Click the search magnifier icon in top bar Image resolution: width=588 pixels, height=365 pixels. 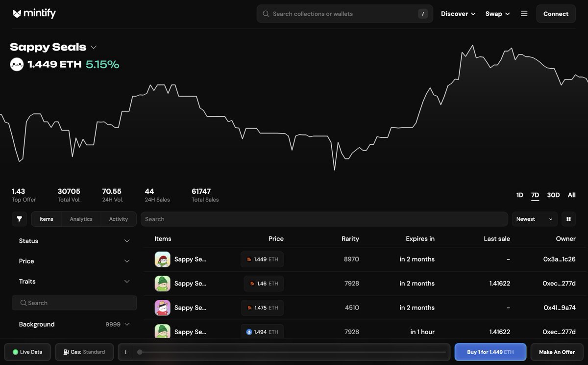266,14
